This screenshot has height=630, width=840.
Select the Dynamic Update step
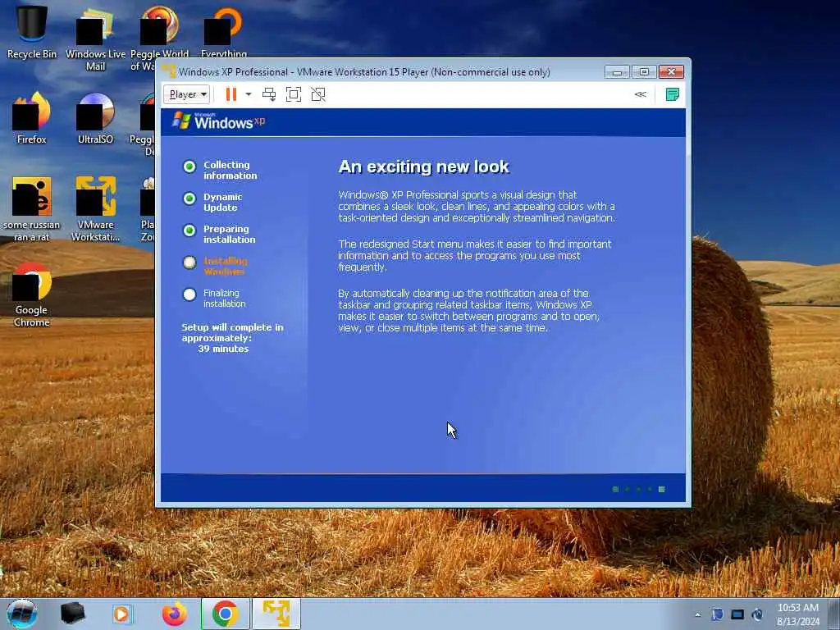(x=212, y=202)
